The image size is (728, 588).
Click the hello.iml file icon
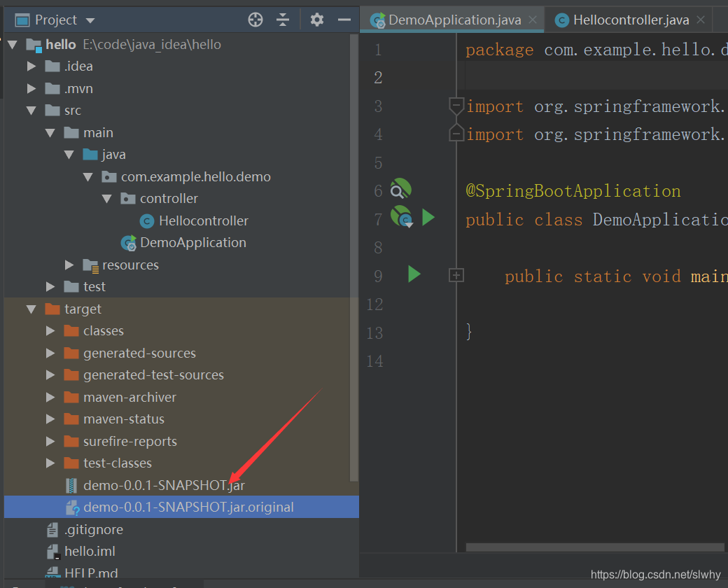click(53, 552)
